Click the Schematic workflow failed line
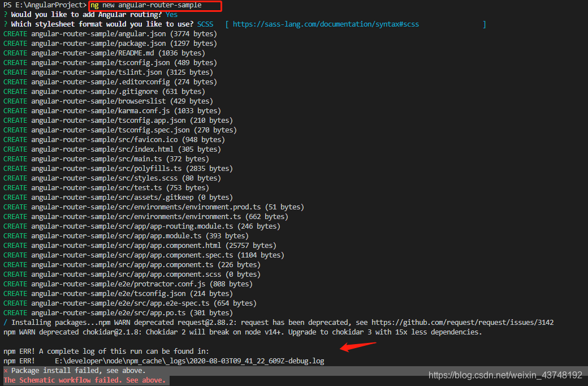The height and width of the screenshot is (386, 588). pos(83,380)
